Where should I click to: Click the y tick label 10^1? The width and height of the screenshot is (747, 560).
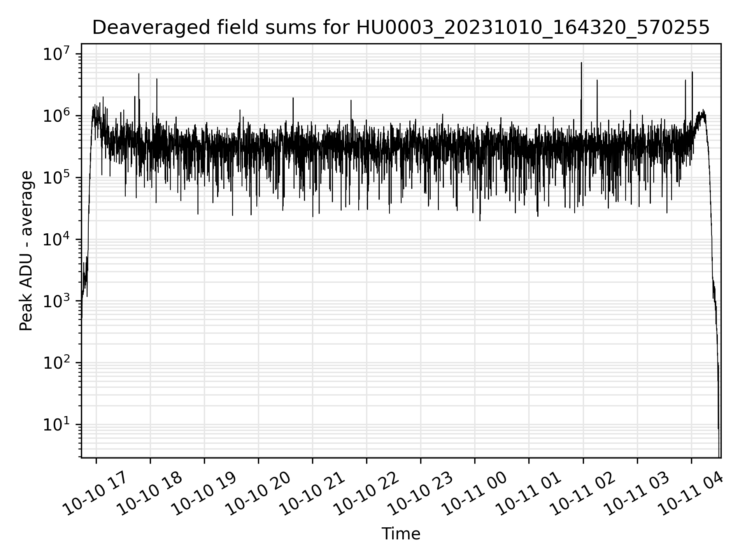point(57,424)
